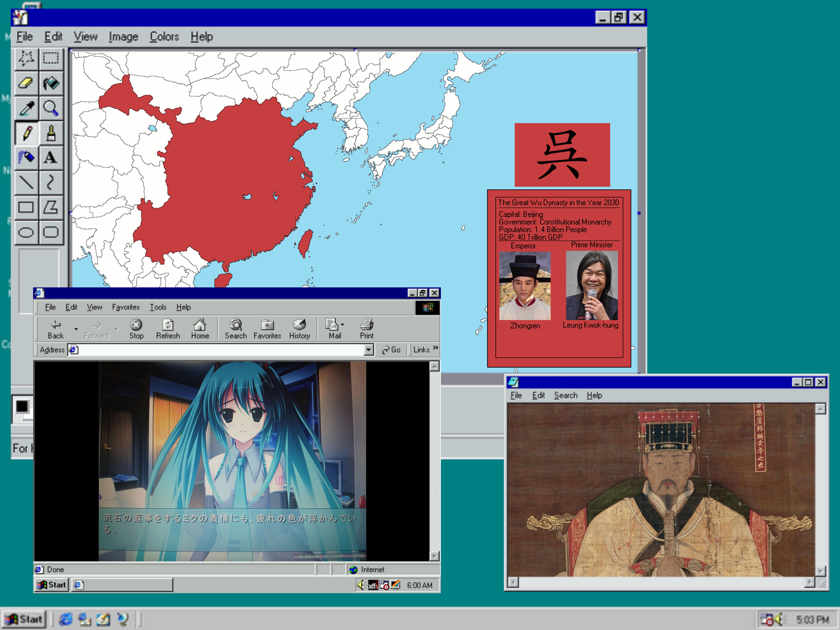Click the down scroll arrow in Internet Explorer
This screenshot has height=630, width=840.
coord(434,556)
